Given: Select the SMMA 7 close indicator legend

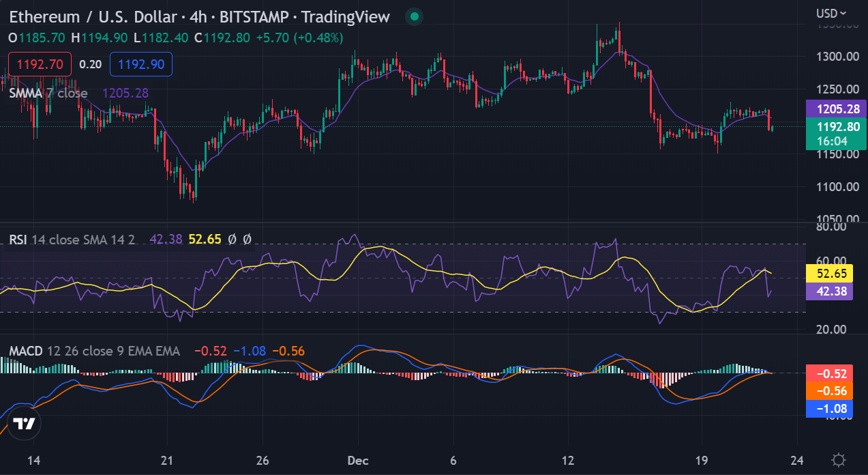Looking at the screenshot, I should pyautogui.click(x=48, y=93).
